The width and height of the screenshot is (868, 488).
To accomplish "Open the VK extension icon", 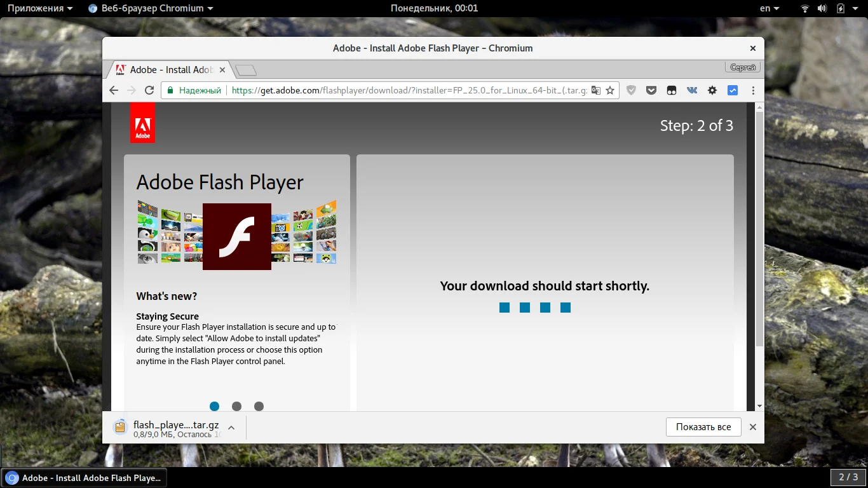I will pyautogui.click(x=692, y=90).
